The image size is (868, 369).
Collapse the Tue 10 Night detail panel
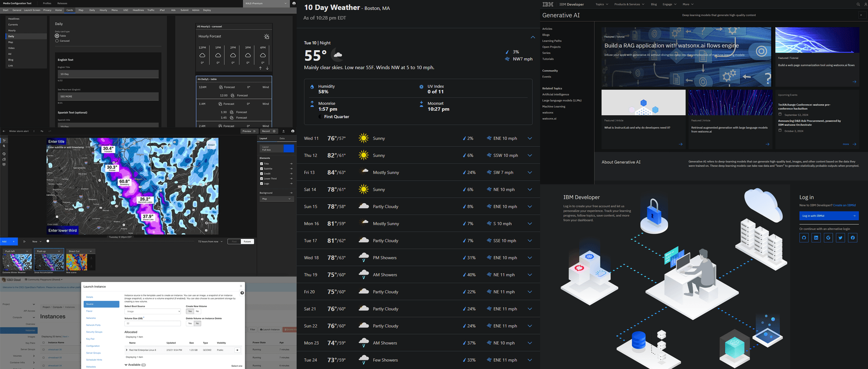point(533,37)
